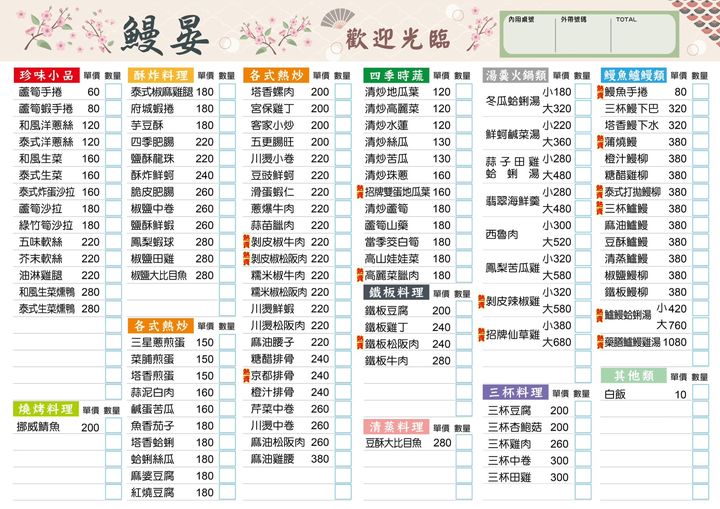This screenshot has width=720, height=509.
Task: Select the 酥炸料理 category header
Action: click(161, 75)
